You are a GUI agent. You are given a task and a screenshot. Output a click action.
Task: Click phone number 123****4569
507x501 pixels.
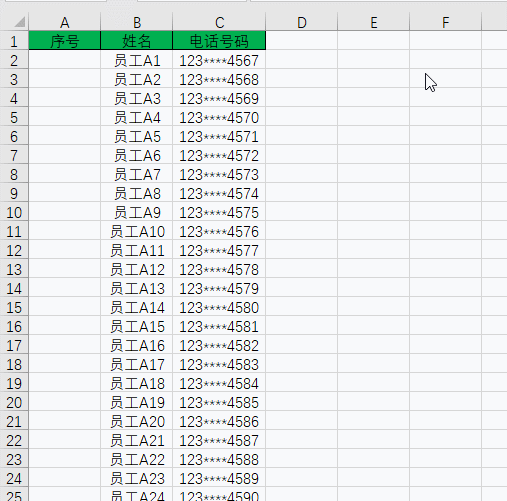[219, 98]
